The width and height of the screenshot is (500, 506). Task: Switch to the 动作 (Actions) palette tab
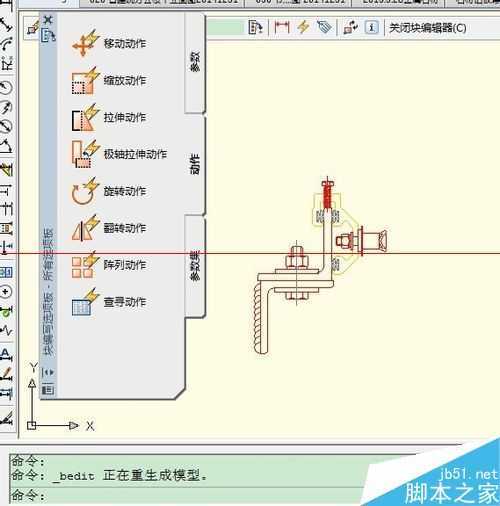point(195,164)
